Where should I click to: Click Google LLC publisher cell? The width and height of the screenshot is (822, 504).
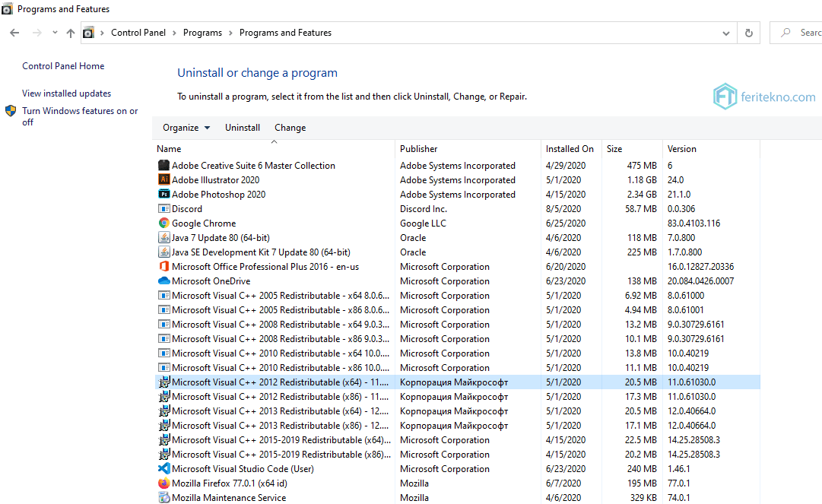pos(423,223)
